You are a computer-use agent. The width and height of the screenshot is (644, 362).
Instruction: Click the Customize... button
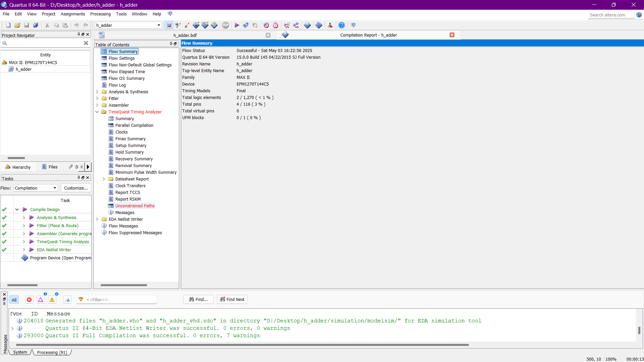(x=76, y=188)
